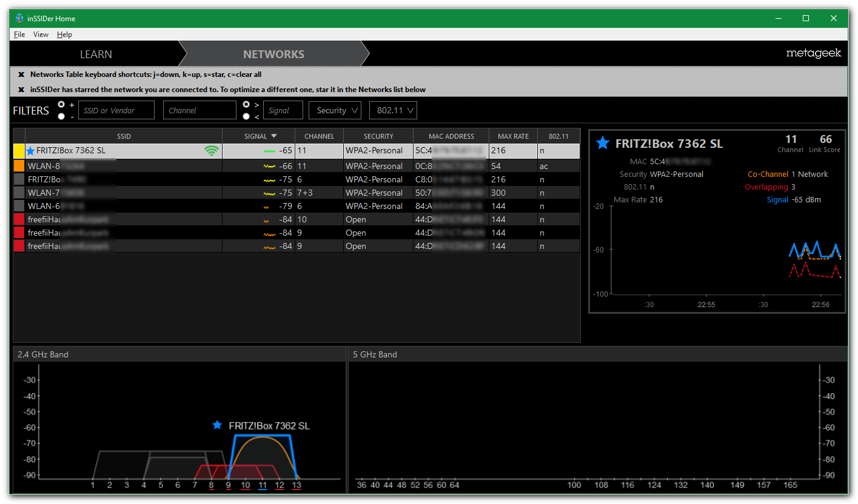The height and width of the screenshot is (504, 858).
Task: Switch to the NETWORKS tab
Action: (274, 54)
